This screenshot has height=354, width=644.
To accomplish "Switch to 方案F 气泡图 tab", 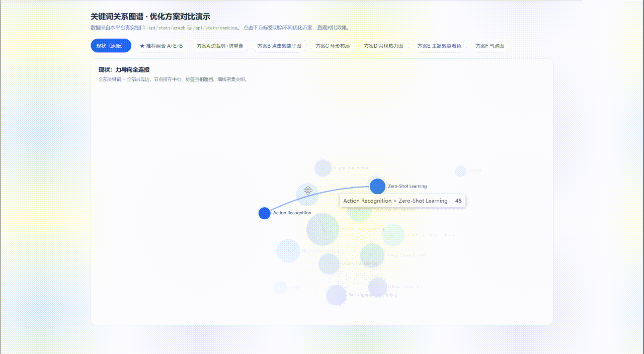I will (x=490, y=46).
